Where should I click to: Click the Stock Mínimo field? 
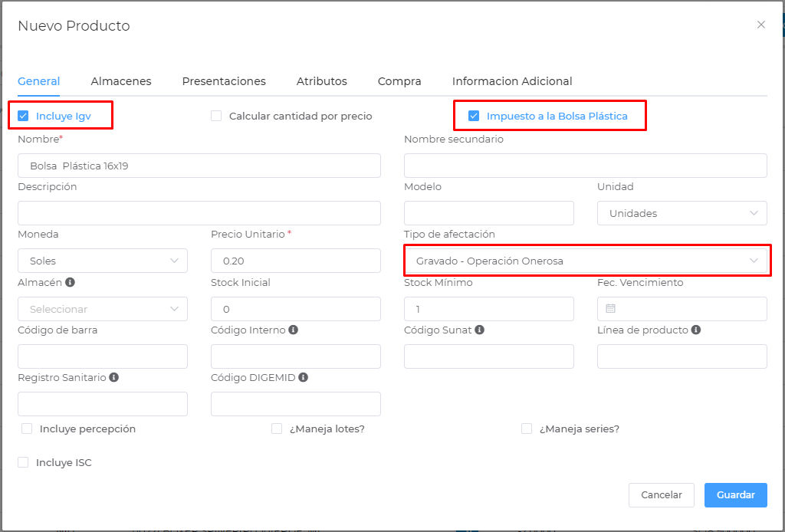pos(488,309)
